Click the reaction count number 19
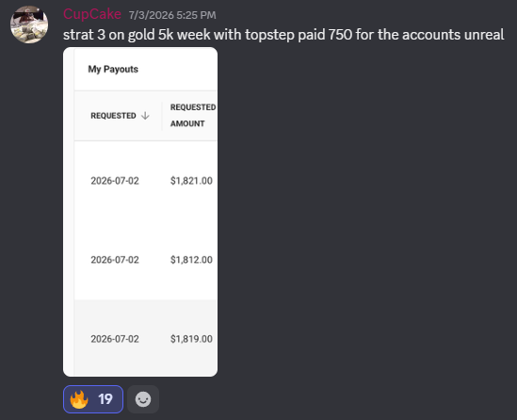The height and width of the screenshot is (420, 517). [105, 399]
